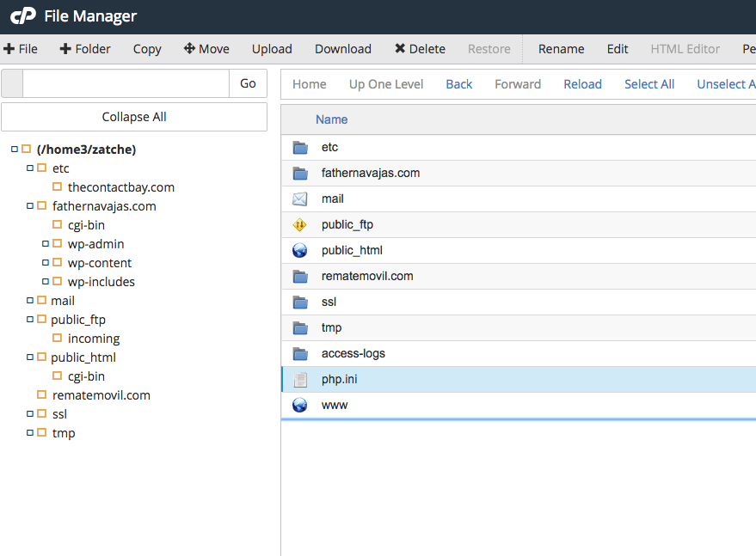This screenshot has height=556, width=756.
Task: Click the public_ftp arrows folder icon
Action: [299, 224]
